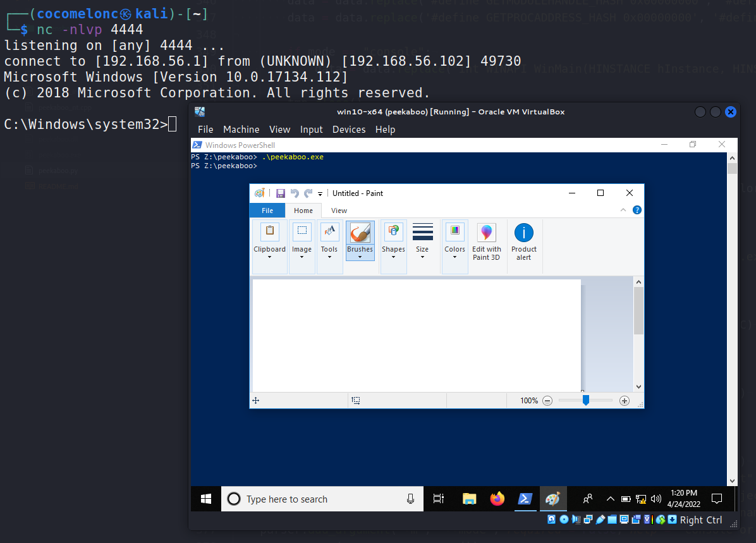Click the Shapes icon in Paint's ribbon

click(x=393, y=232)
